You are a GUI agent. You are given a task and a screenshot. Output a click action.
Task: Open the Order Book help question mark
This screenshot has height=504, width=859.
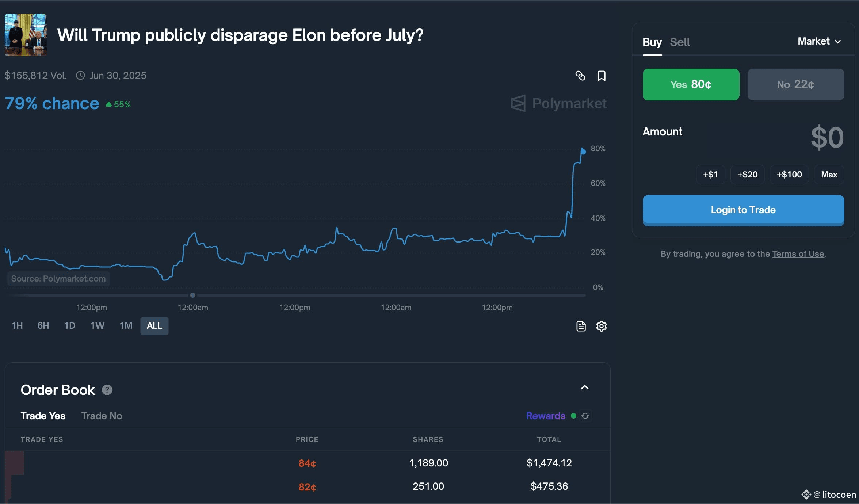coord(107,390)
